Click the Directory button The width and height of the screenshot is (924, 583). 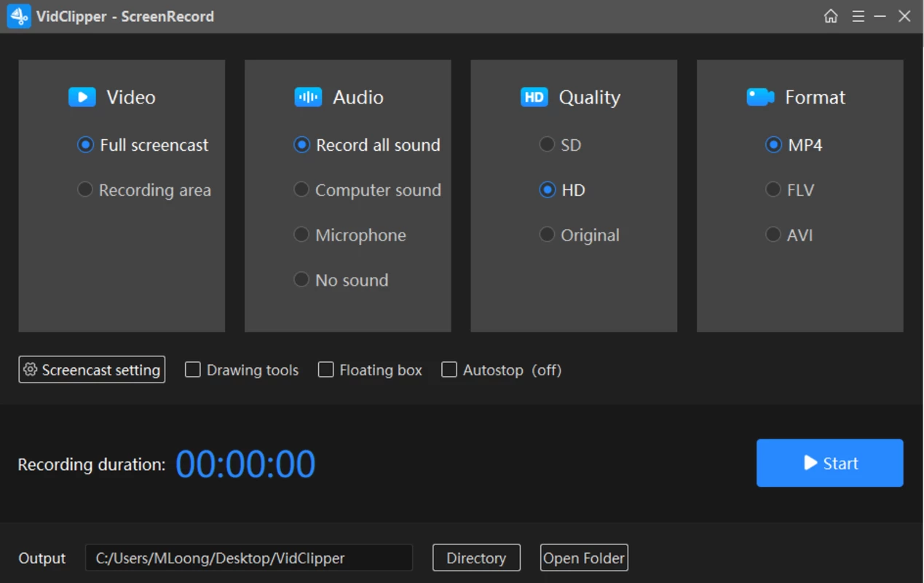click(476, 558)
